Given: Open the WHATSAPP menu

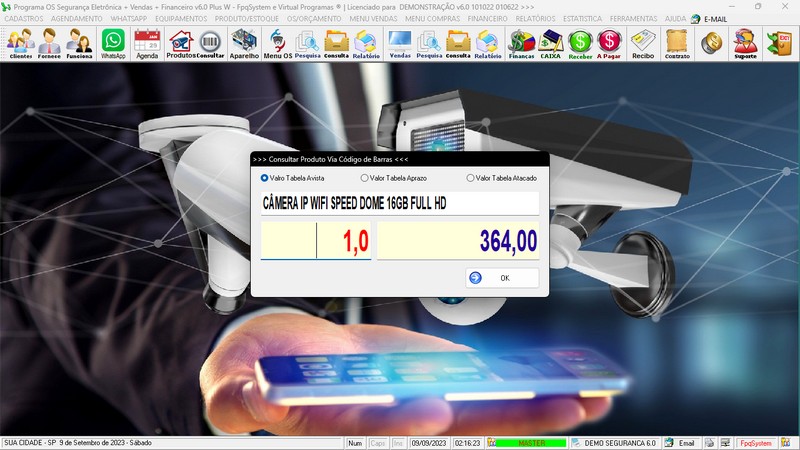Looking at the screenshot, I should tap(129, 18).
